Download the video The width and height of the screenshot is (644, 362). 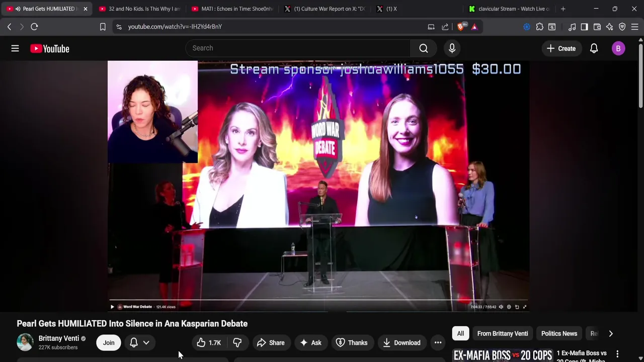click(x=401, y=342)
